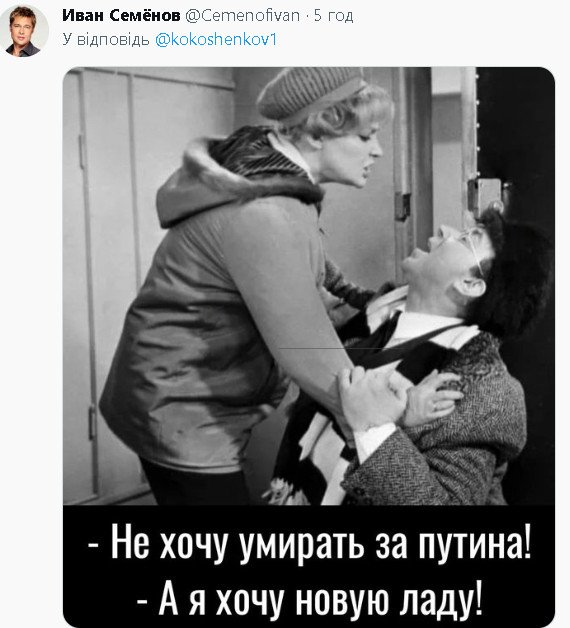Open the tweet timestamp 5 год
The height and width of the screenshot is (628, 570).
[x=333, y=16]
